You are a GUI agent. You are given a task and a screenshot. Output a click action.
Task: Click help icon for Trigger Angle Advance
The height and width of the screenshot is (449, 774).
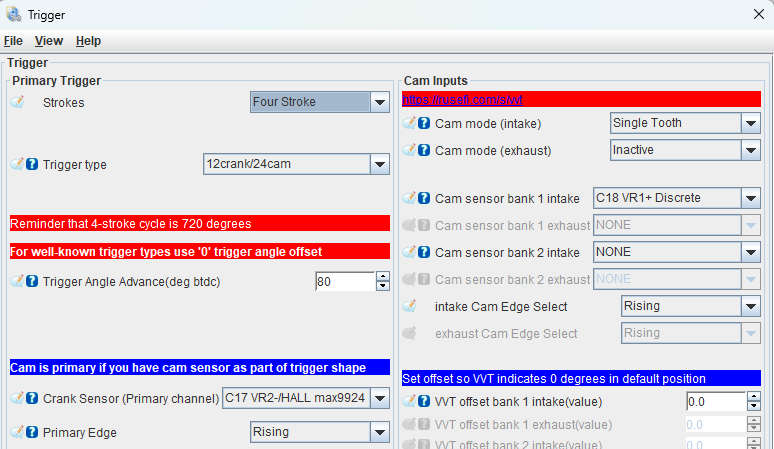[x=32, y=282]
